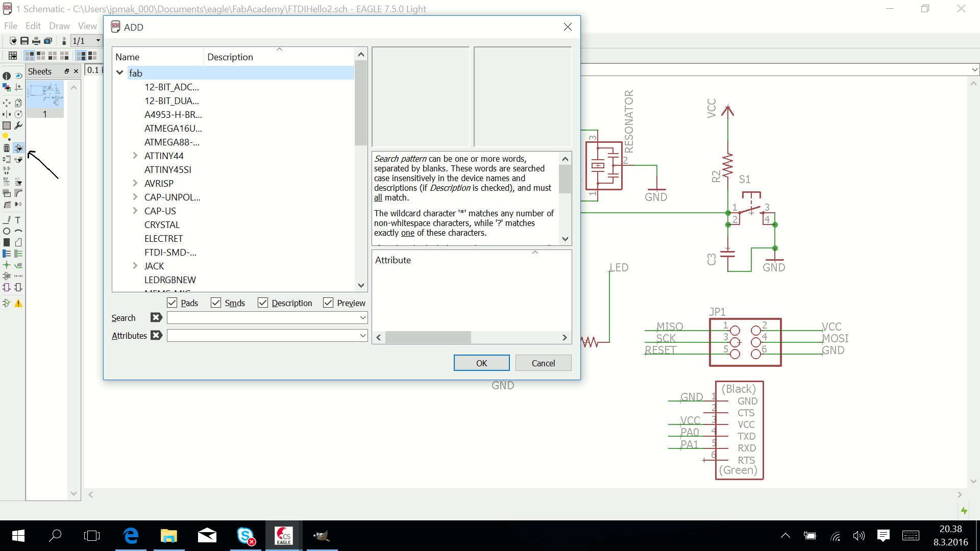Click the device list vertical scrollbar thumb
Image resolution: width=980 pixels, height=551 pixels.
tap(361, 103)
